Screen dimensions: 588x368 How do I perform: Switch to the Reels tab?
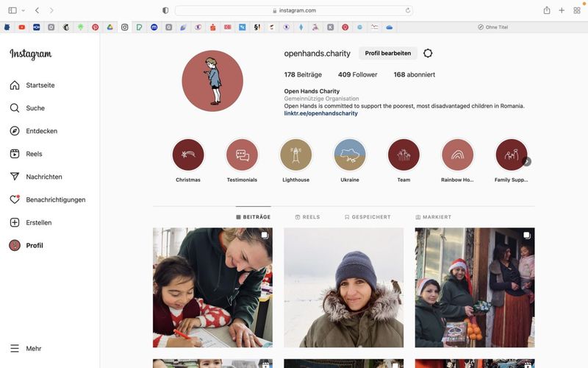307,217
